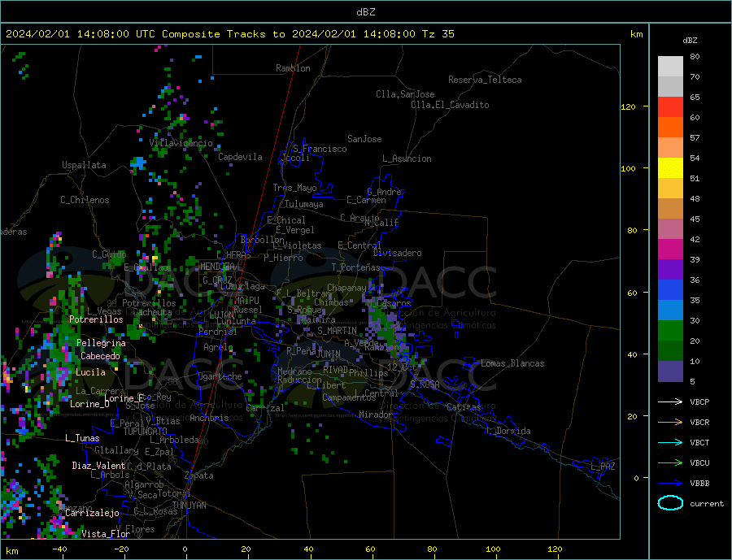Viewport: 732px width, 560px height.
Task: Click the 'L_Tunas' label
Action: click(x=82, y=438)
